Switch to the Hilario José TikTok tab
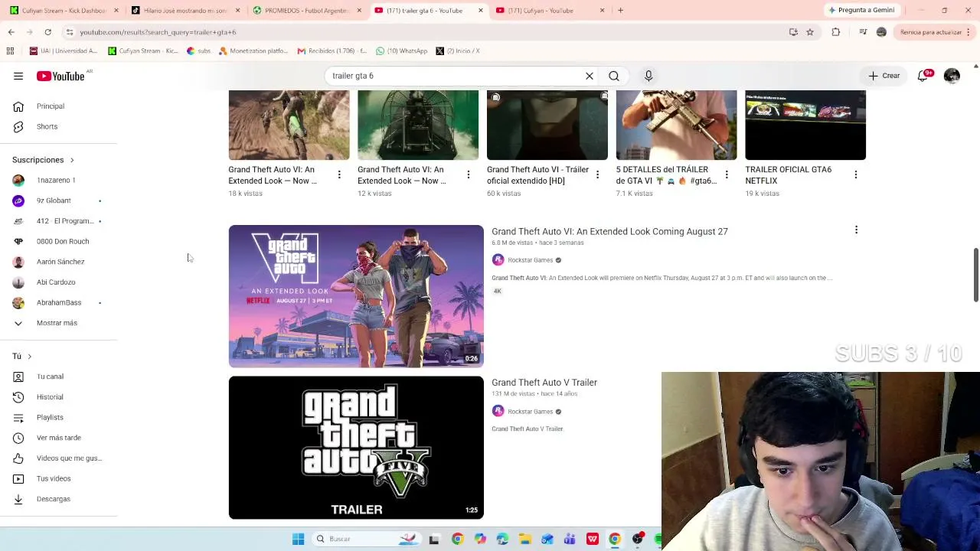980x551 pixels. pyautogui.click(x=185, y=11)
